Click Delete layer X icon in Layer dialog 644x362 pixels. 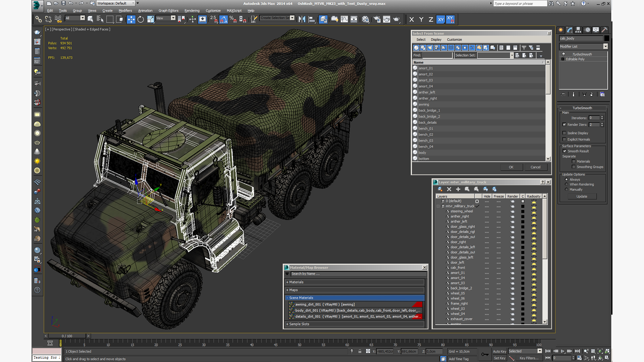click(x=449, y=189)
